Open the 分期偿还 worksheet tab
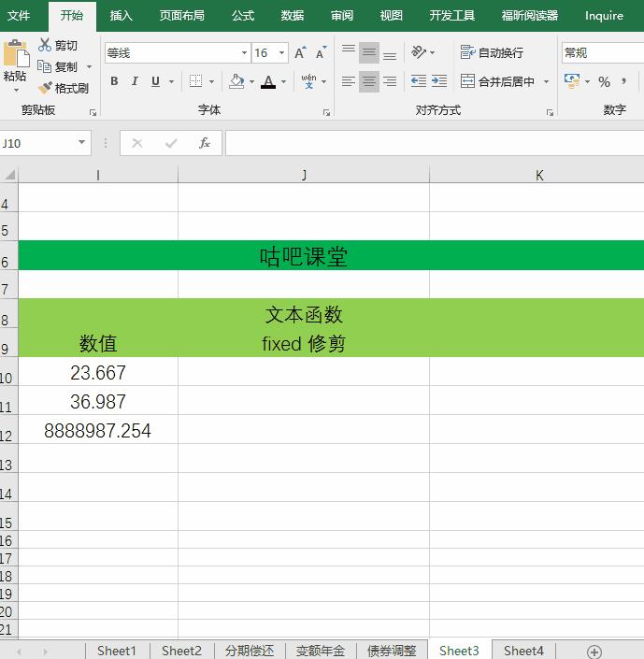The height and width of the screenshot is (659, 644). (x=250, y=651)
